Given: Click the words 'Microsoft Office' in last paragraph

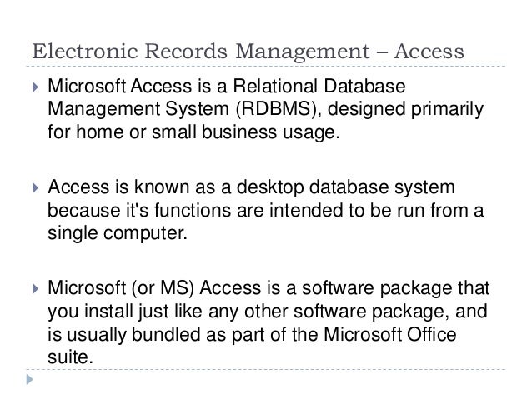Looking at the screenshot, I should tap(390, 334).
